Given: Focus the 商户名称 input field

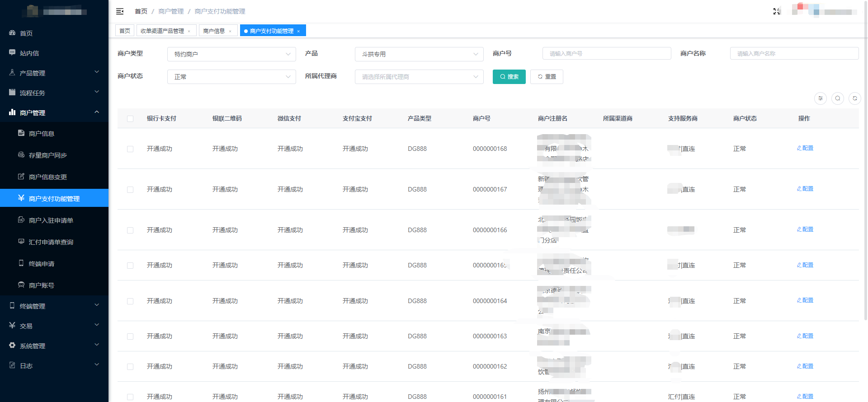Looking at the screenshot, I should click(x=794, y=53).
